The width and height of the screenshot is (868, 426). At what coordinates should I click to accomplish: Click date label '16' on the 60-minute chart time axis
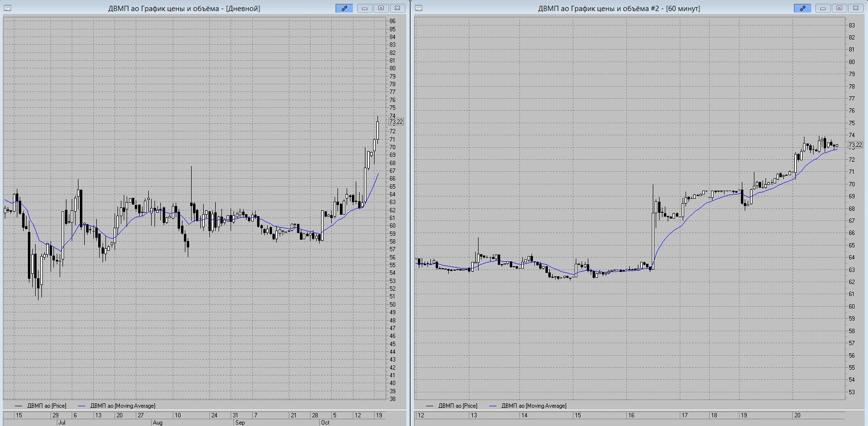click(x=631, y=415)
